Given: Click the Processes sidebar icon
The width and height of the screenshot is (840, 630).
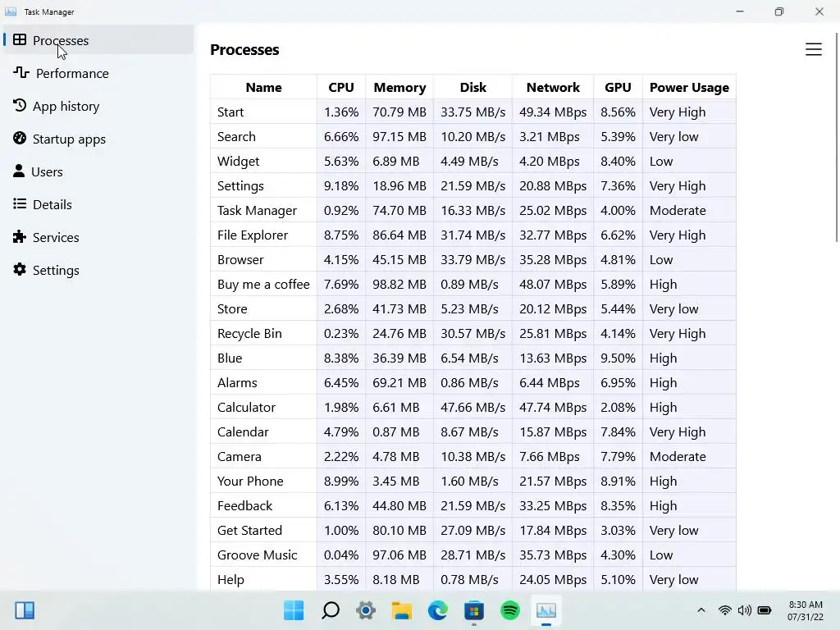Looking at the screenshot, I should 20,39.
